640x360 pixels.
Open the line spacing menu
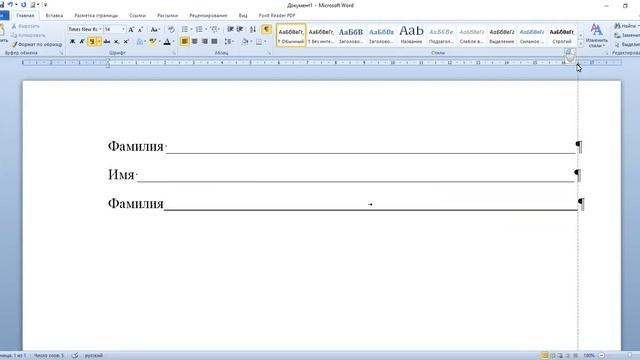229,42
